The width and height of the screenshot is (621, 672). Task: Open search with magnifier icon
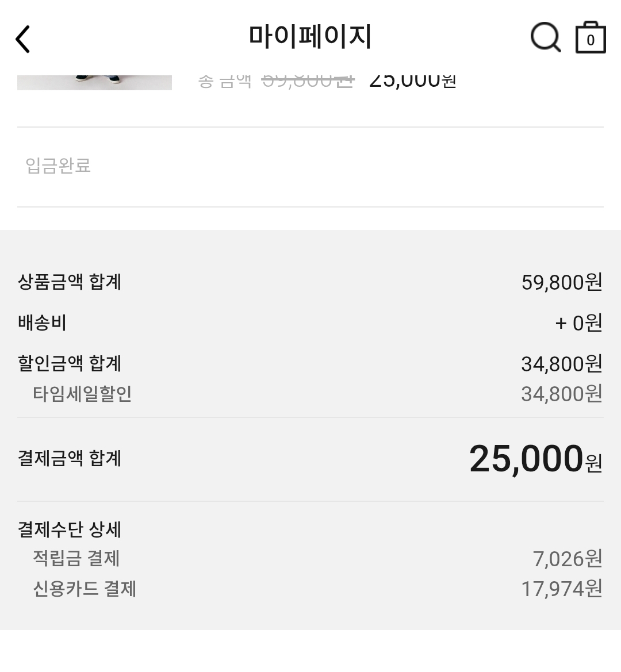(546, 37)
